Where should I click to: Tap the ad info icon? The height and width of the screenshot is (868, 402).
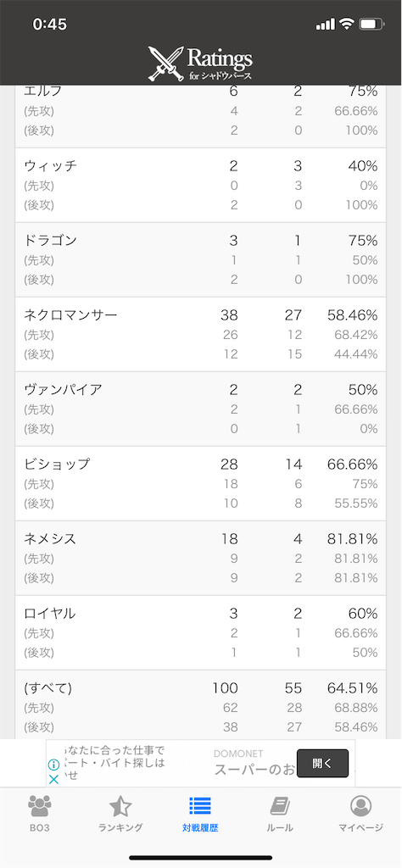tap(53, 765)
